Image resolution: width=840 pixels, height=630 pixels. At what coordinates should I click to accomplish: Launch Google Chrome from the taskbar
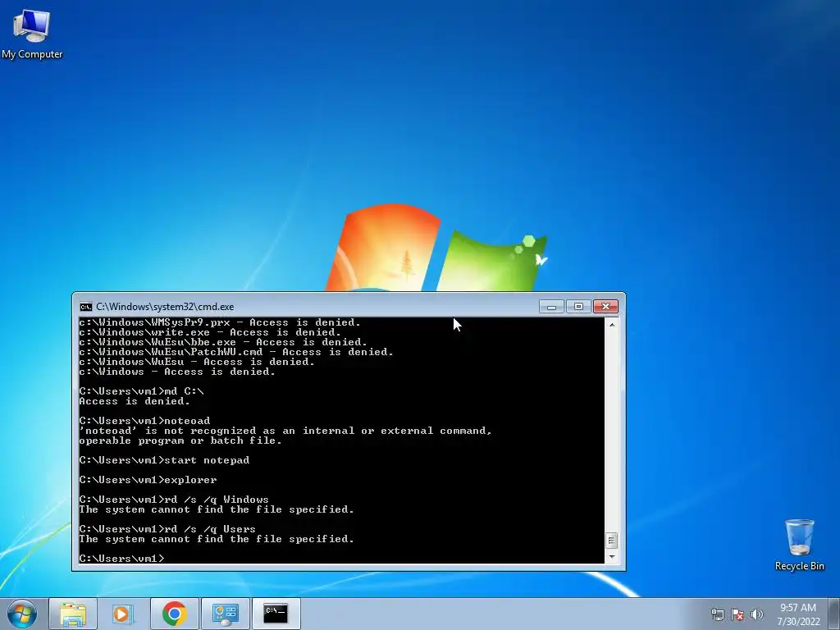pyautogui.click(x=174, y=614)
